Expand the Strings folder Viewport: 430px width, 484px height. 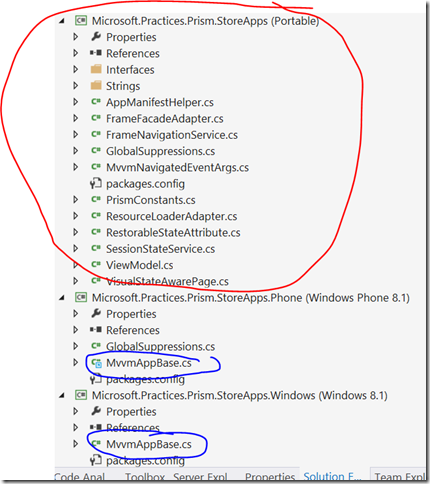click(76, 86)
